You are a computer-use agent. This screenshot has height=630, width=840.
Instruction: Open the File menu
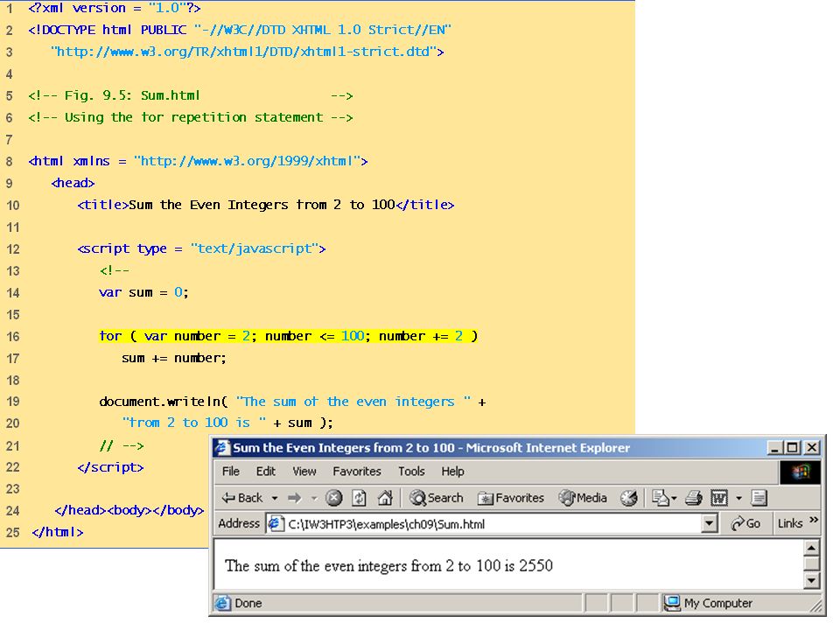tap(231, 472)
